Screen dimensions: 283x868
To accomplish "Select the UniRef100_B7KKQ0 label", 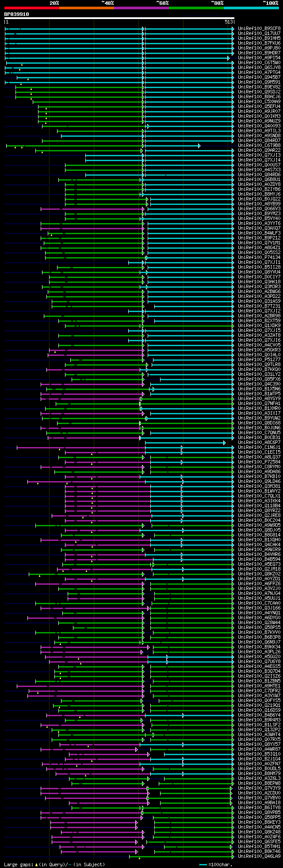I will (259, 369).
